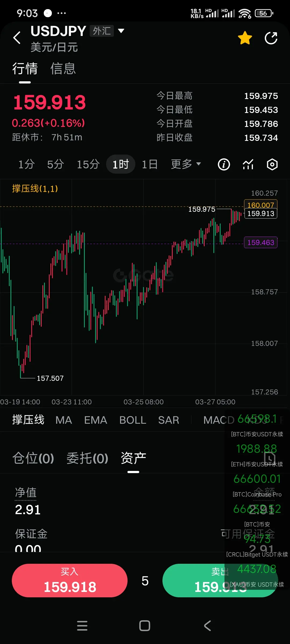This screenshot has width=290, height=644.
Task: Tap the 买入 159.918 buy button
Action: pyautogui.click(x=70, y=580)
